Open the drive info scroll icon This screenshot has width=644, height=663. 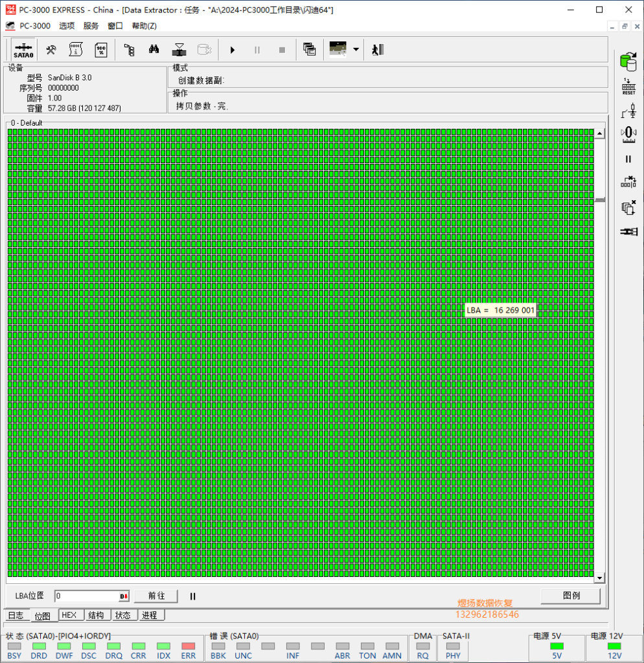(76, 50)
